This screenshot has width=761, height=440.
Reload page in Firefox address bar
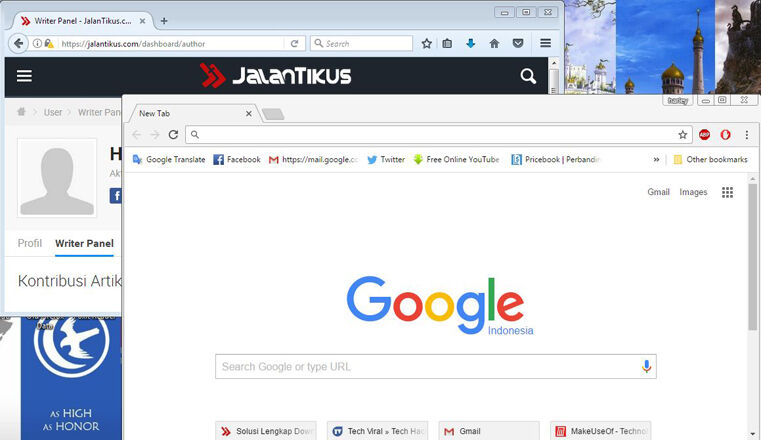point(294,44)
